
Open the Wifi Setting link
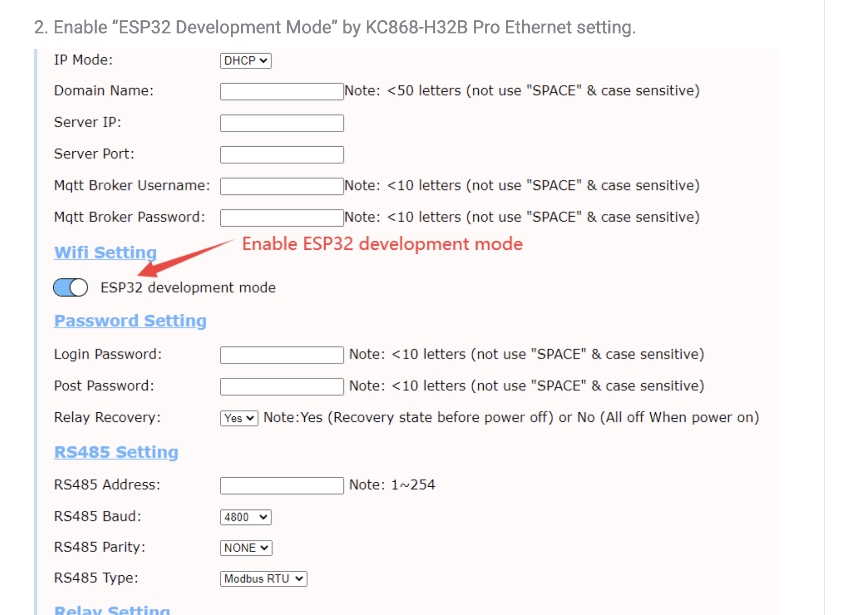pos(105,252)
